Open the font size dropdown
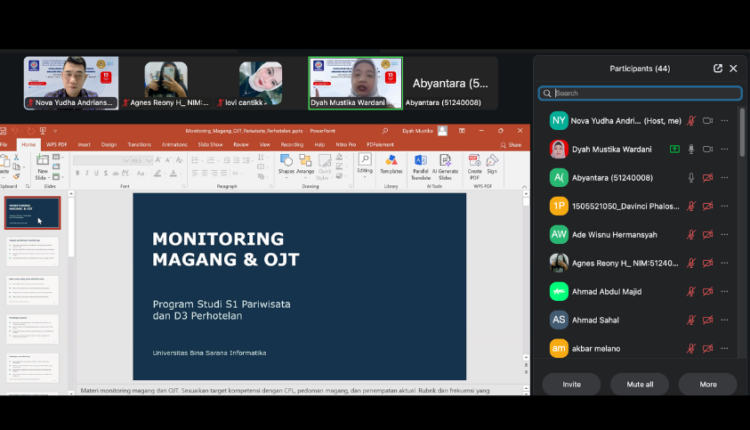The image size is (750, 430). pyautogui.click(x=149, y=160)
